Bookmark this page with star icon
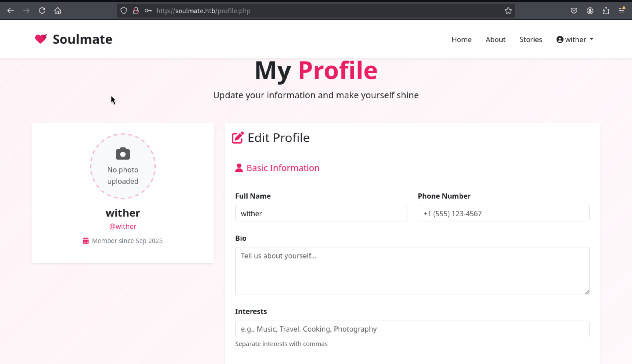 (x=508, y=11)
